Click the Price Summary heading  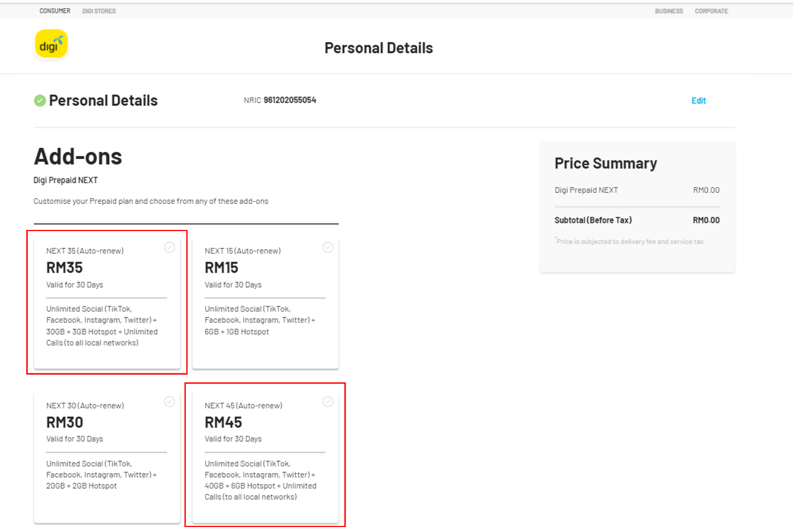(606, 163)
